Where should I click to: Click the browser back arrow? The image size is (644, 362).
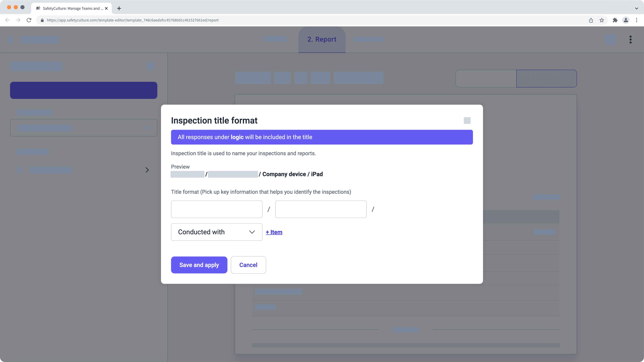coord(7,20)
